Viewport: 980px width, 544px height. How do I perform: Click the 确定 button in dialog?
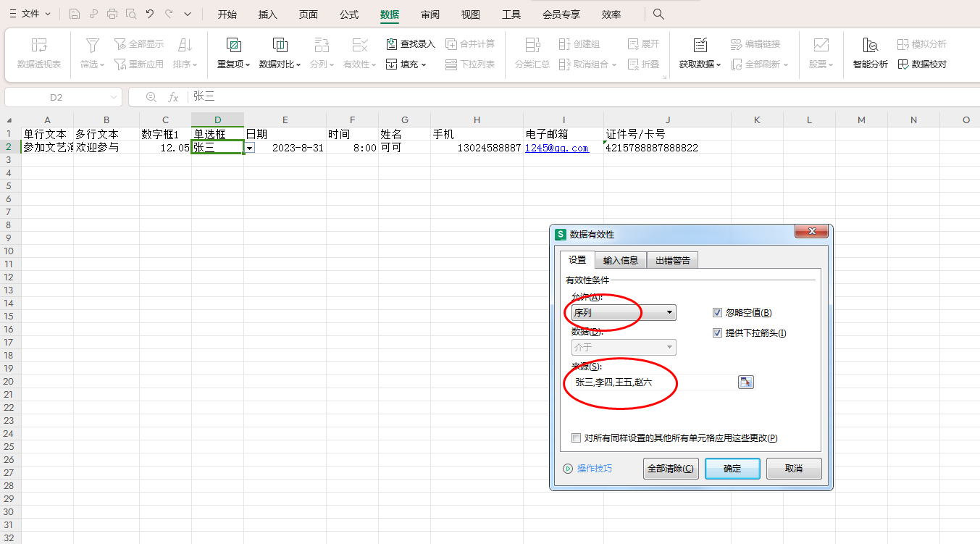point(732,469)
